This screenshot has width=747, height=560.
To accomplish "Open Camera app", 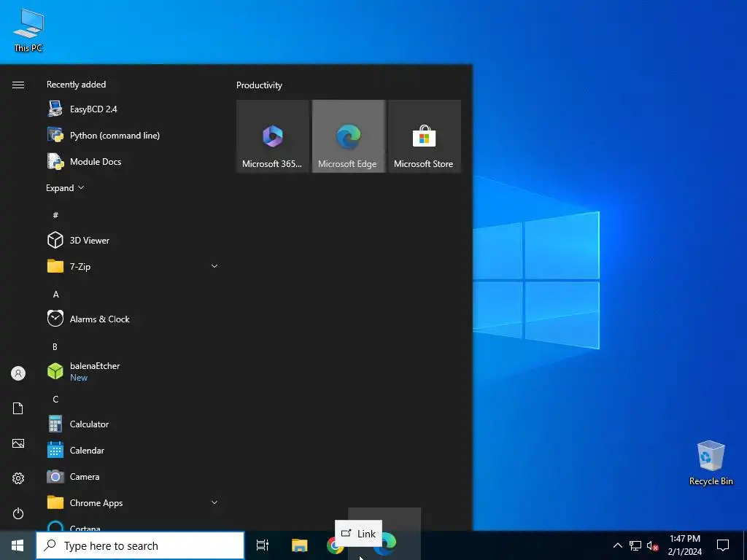I will [133, 476].
